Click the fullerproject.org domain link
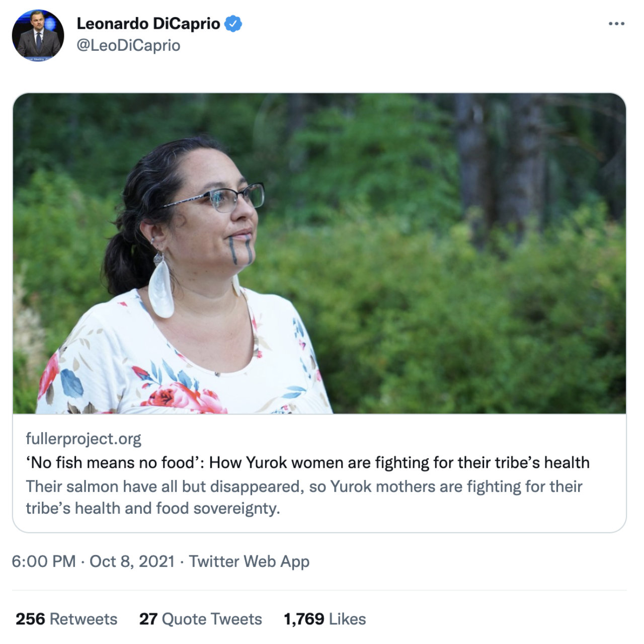The height and width of the screenshot is (644, 644). [84, 439]
